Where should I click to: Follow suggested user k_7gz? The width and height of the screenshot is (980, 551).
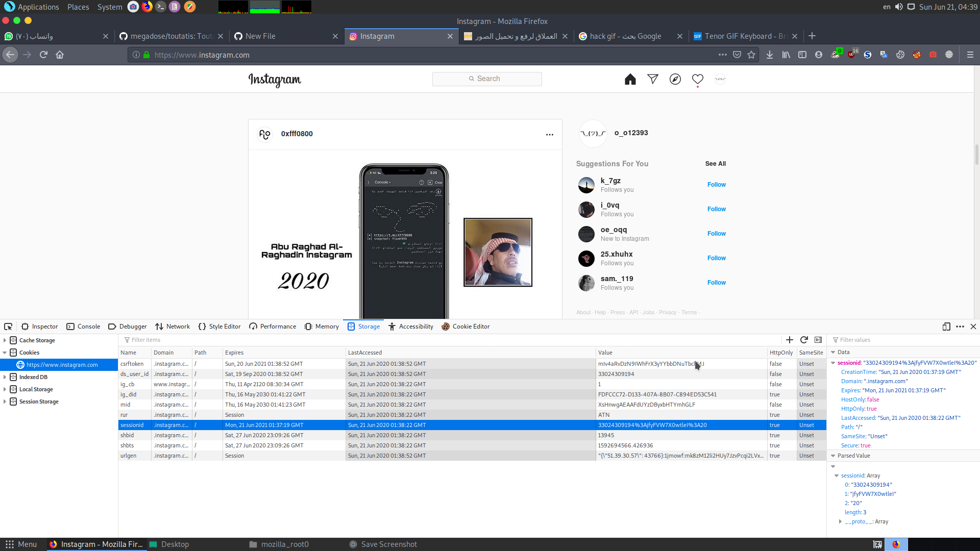click(716, 185)
